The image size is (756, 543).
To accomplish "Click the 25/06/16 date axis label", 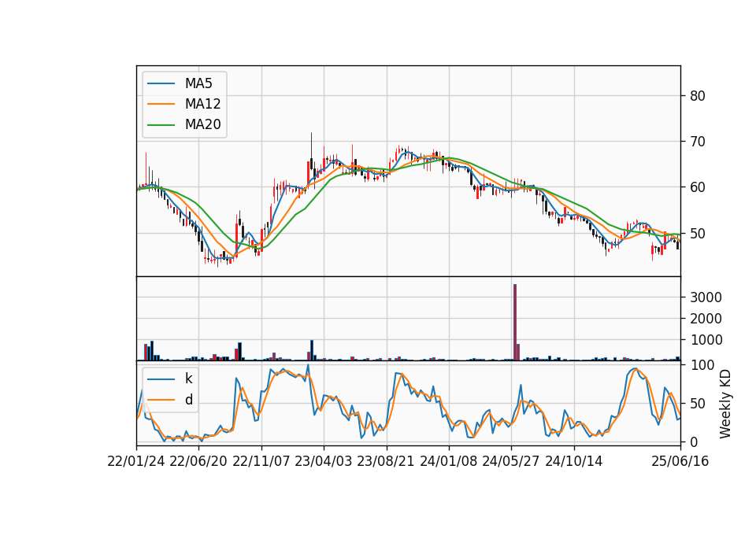I will (680, 462).
